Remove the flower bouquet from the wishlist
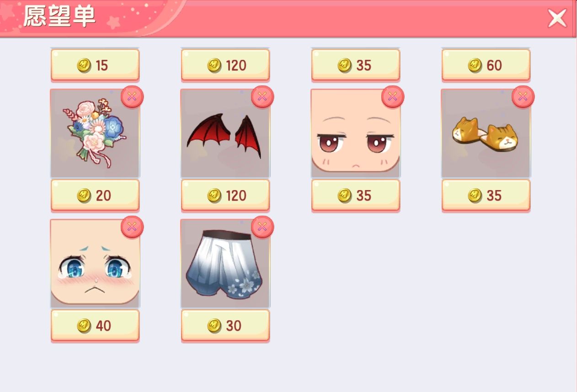The width and height of the screenshot is (577, 392). [x=132, y=97]
